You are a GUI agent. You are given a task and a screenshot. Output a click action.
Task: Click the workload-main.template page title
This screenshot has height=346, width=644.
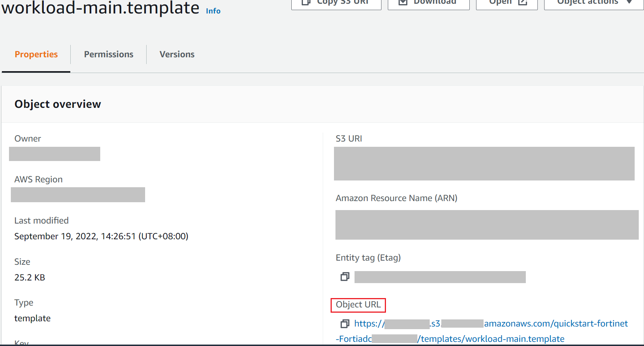pos(100,8)
